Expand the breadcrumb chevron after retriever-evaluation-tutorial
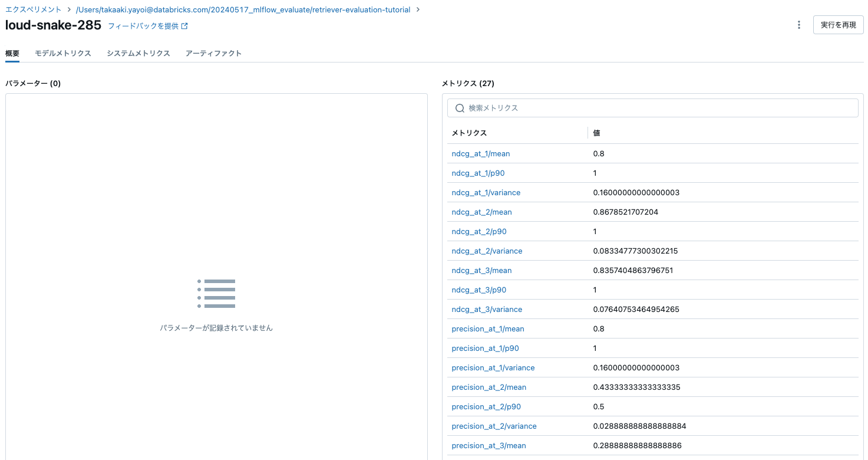The width and height of the screenshot is (868, 460). tap(417, 9)
